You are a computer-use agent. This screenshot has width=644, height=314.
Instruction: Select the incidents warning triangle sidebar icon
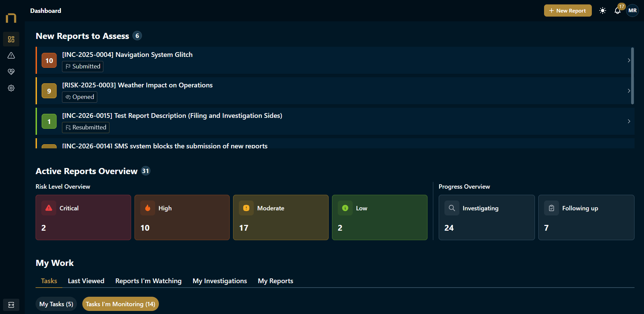click(11, 55)
